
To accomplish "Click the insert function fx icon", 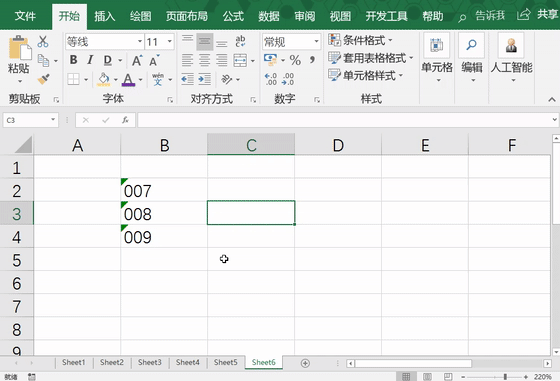I will (x=125, y=120).
